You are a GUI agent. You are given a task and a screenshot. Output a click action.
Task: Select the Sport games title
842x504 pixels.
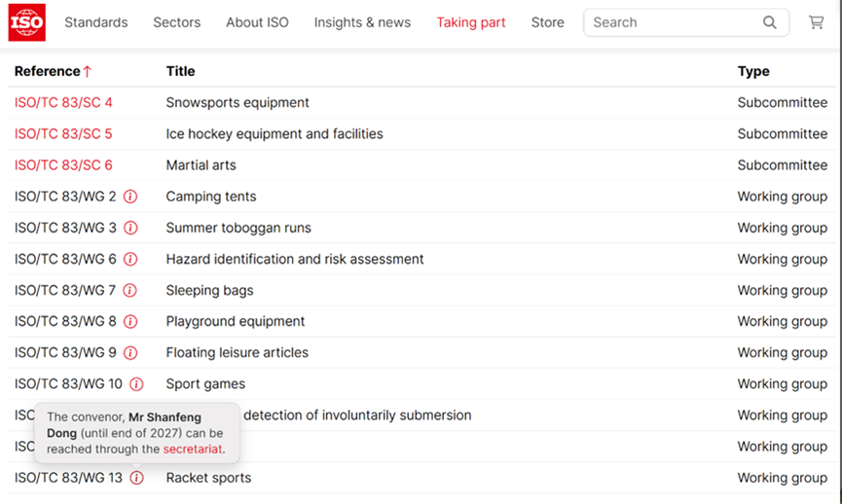click(x=205, y=384)
